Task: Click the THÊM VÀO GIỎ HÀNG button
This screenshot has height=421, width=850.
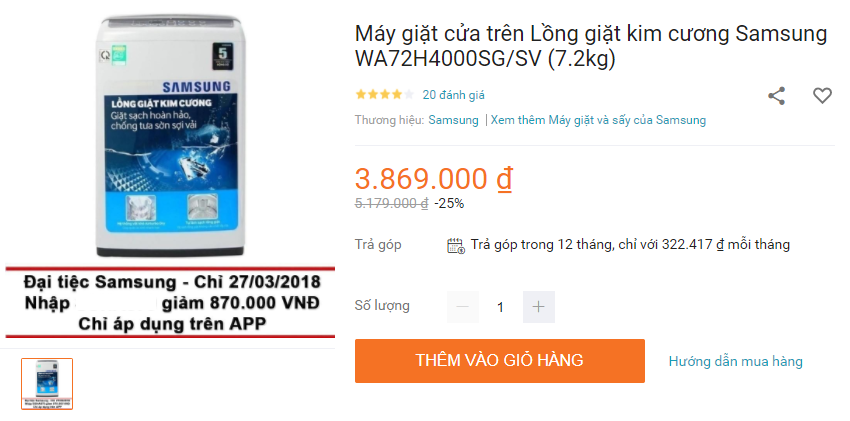Action: coord(500,361)
